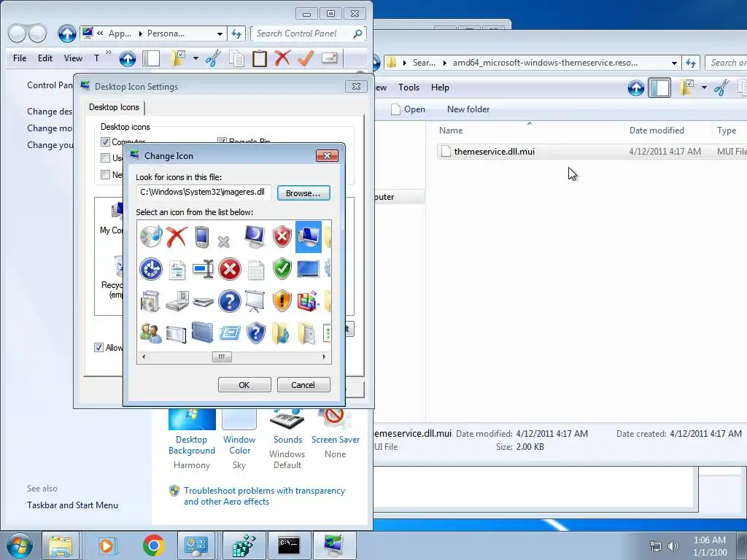Pick the CD with music note icon
This screenshot has height=560, width=747.
coord(151,237)
